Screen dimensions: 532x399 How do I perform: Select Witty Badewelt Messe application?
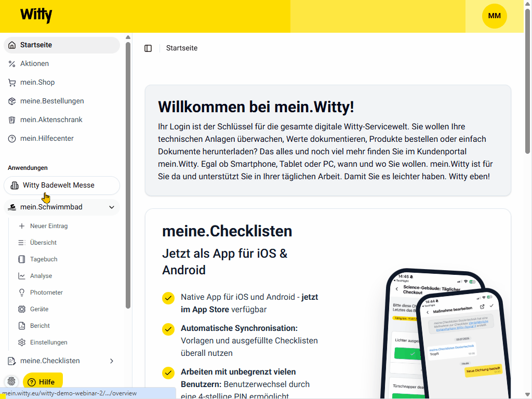coord(62,185)
